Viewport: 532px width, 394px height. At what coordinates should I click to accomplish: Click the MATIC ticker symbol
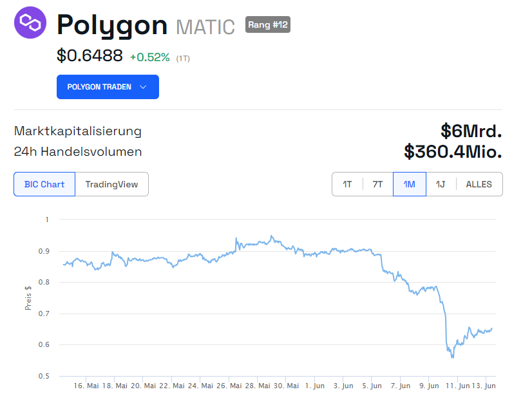pyautogui.click(x=205, y=27)
